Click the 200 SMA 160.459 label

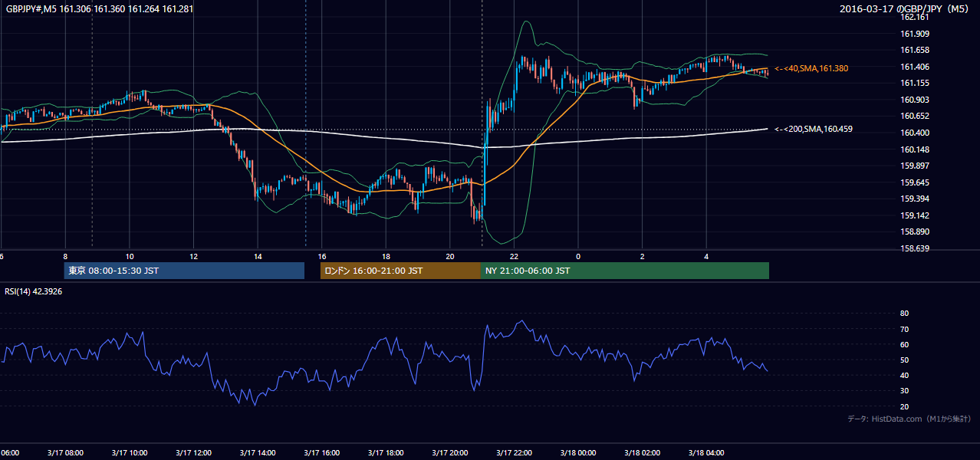(x=814, y=129)
